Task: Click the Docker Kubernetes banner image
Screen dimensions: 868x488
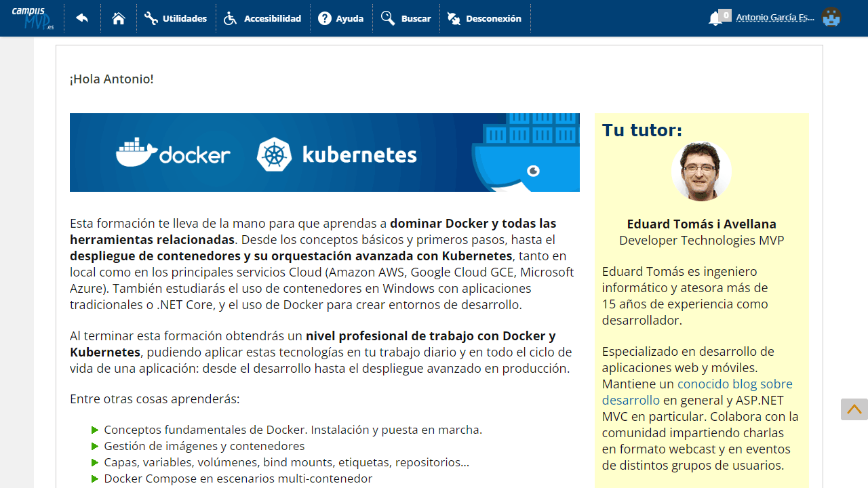Action: click(325, 152)
